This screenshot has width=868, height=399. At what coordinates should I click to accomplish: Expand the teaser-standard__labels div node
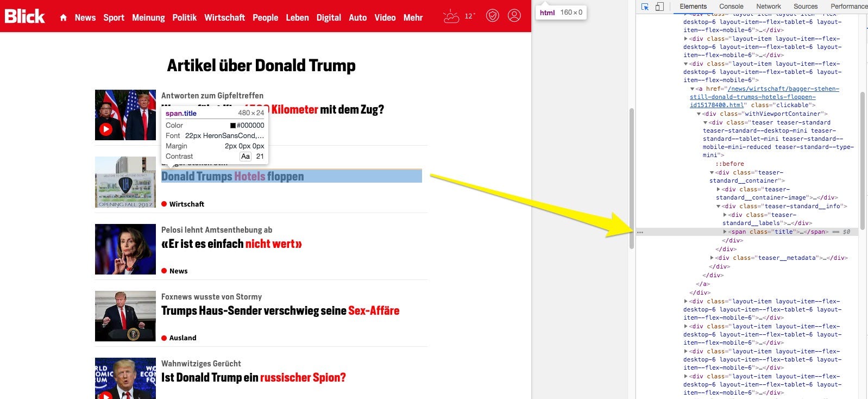click(725, 215)
